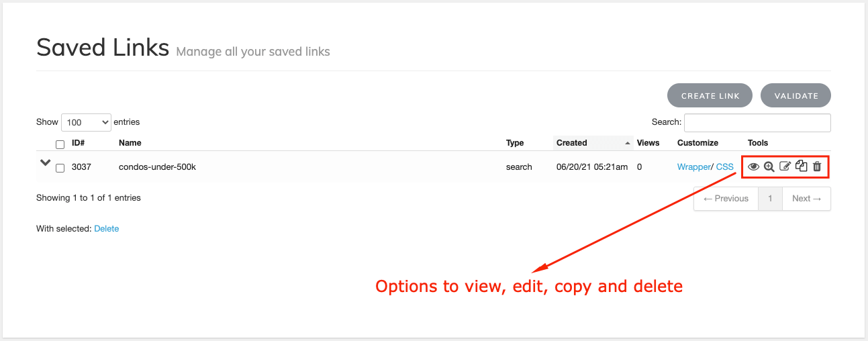Expand the condos-under-500k row chevron
Image resolution: width=868 pixels, height=341 pixels.
[x=45, y=163]
